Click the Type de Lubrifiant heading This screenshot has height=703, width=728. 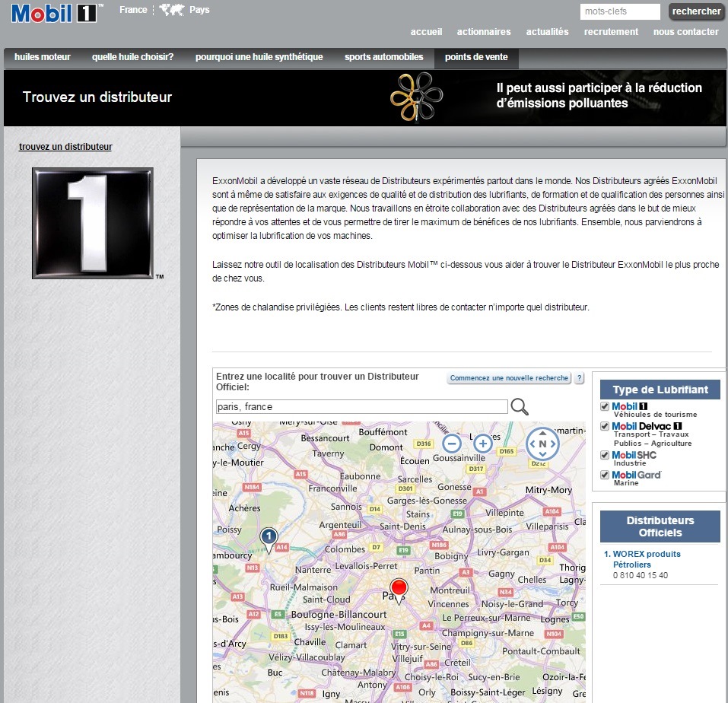pos(660,390)
